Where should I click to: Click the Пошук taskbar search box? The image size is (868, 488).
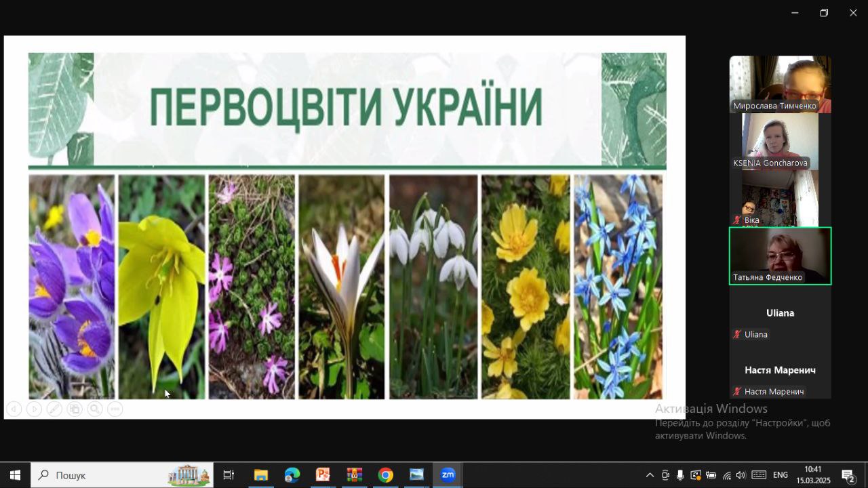pyautogui.click(x=122, y=475)
